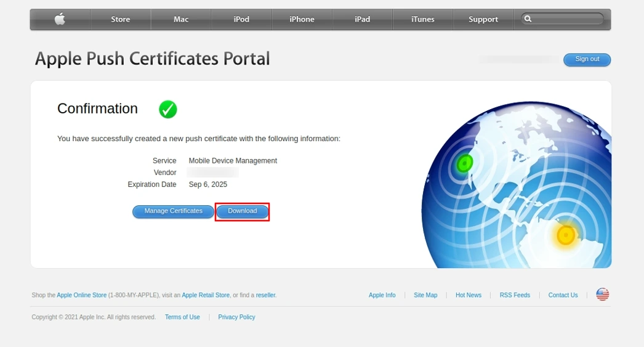Viewport: 644px width, 347px height.
Task: Open the Apple Online Store link
Action: click(x=82, y=295)
